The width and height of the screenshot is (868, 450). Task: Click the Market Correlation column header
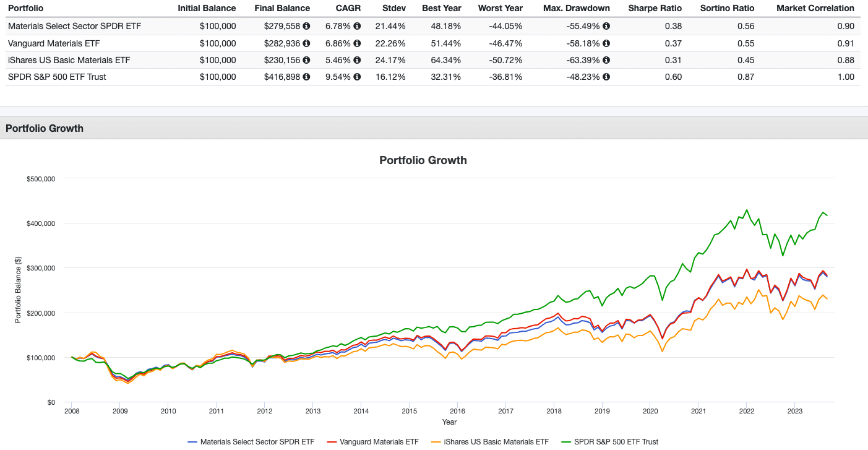[x=814, y=9]
